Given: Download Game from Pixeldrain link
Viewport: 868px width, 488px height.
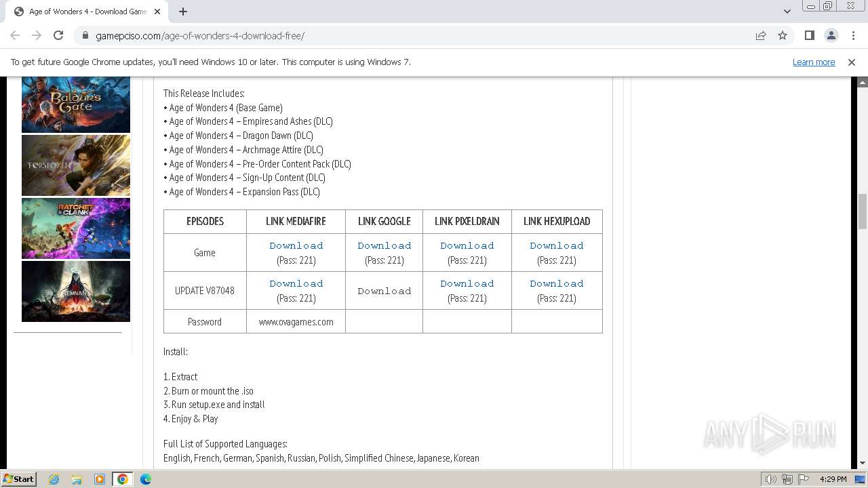Looking at the screenshot, I should 467,245.
